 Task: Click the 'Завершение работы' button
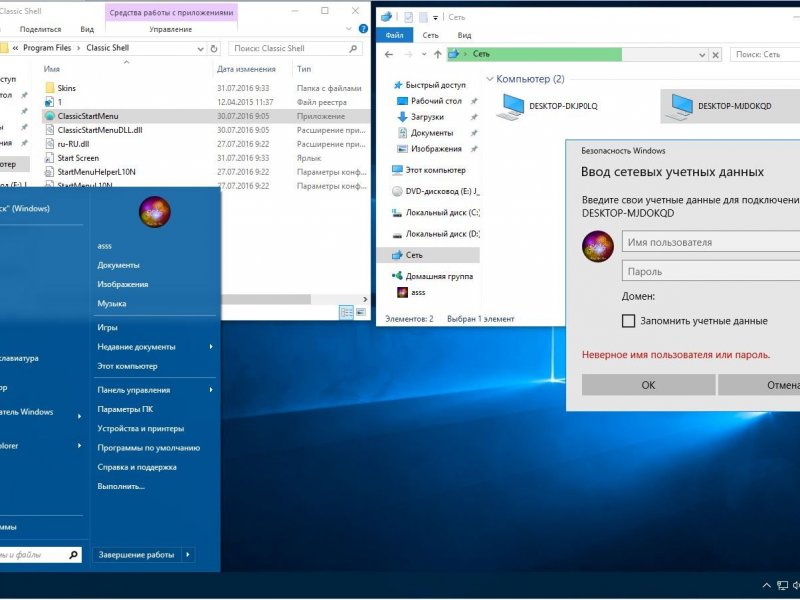pos(137,555)
